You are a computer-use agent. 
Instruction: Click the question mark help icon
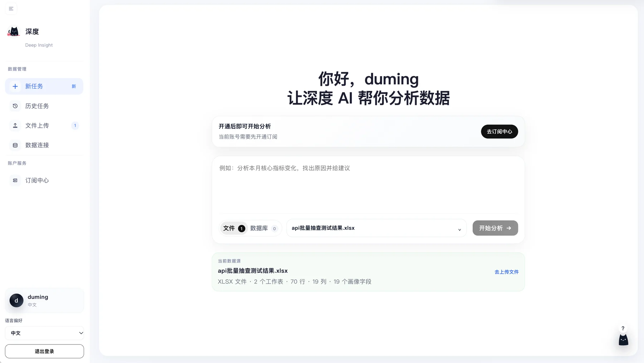[x=623, y=328]
